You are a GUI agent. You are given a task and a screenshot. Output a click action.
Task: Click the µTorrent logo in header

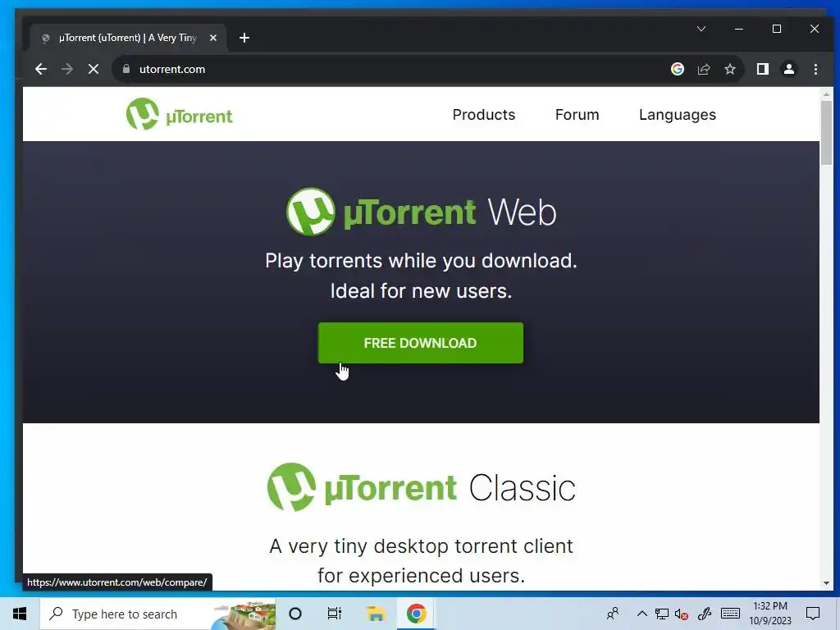180,114
